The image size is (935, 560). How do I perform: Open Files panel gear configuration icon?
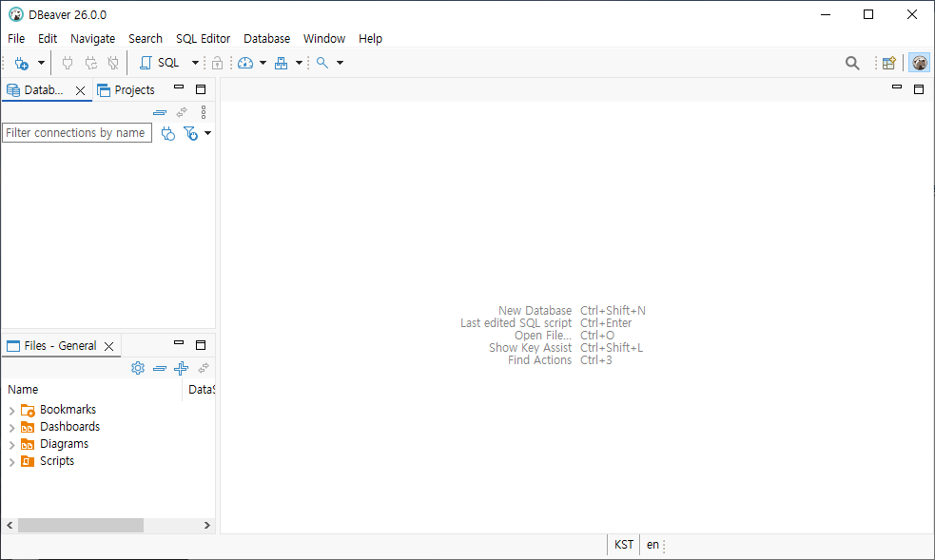138,368
